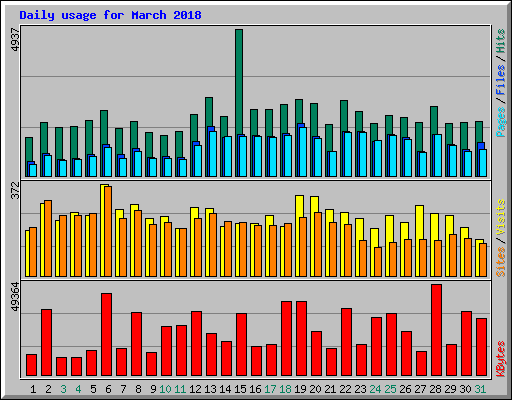Click the Files legend label

[501, 79]
